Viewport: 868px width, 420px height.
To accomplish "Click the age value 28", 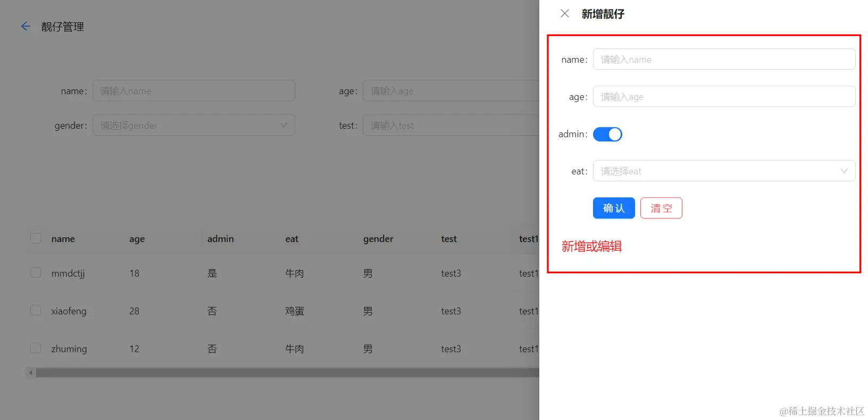I will tap(134, 311).
